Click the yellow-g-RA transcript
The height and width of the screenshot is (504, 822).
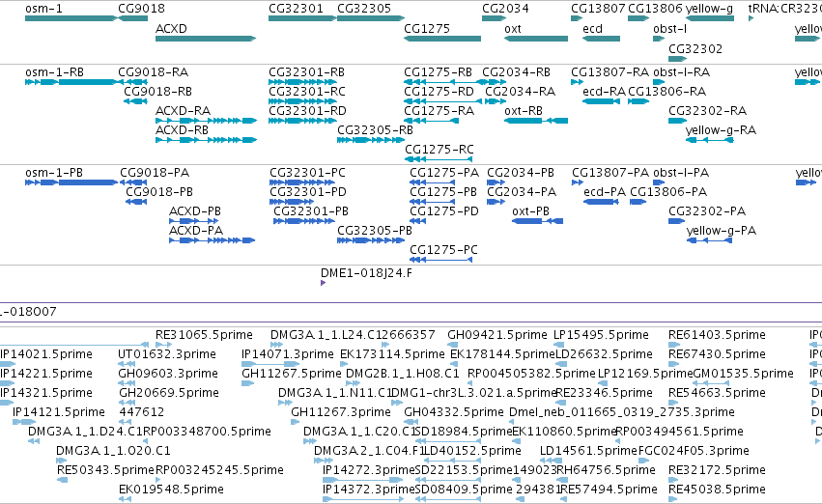click(710, 140)
